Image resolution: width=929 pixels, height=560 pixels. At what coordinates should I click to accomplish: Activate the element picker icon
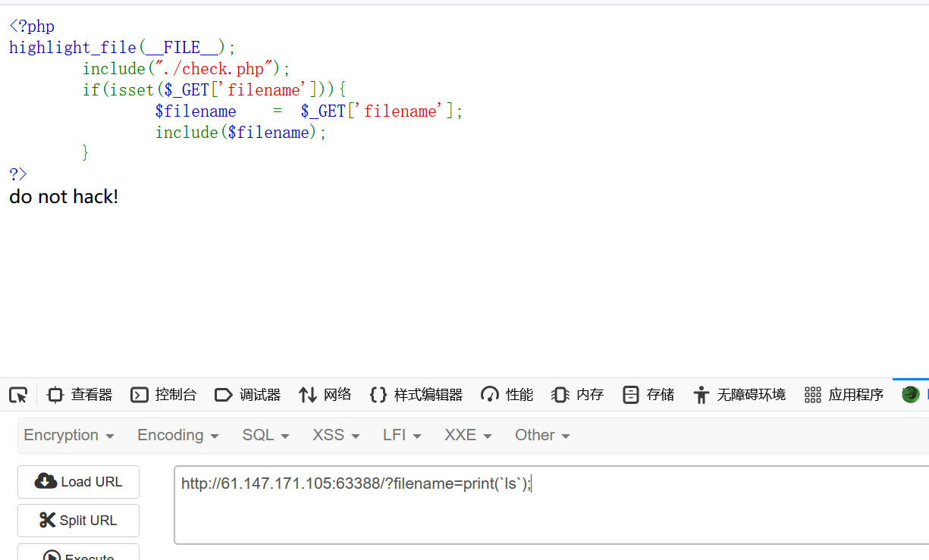[18, 395]
